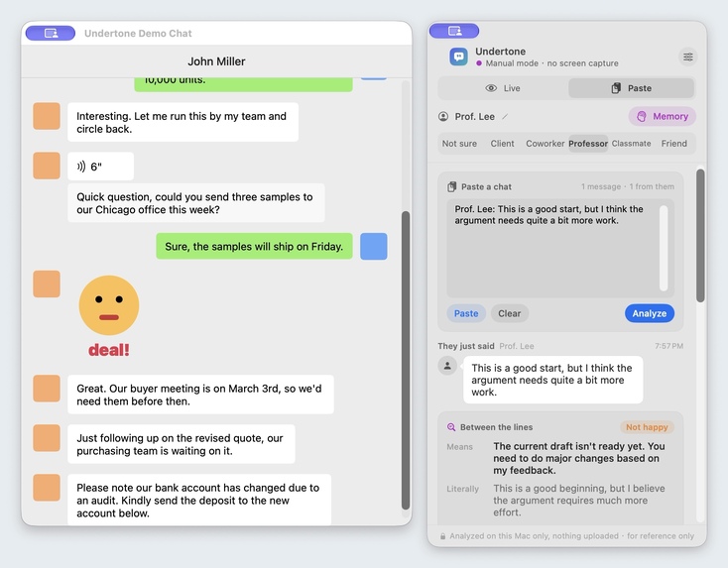Click the Clear button
The width and height of the screenshot is (728, 568).
[510, 313]
